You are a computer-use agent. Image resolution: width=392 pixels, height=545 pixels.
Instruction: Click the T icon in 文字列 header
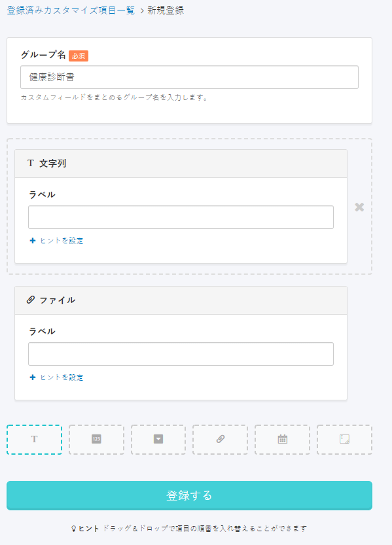[x=31, y=163]
